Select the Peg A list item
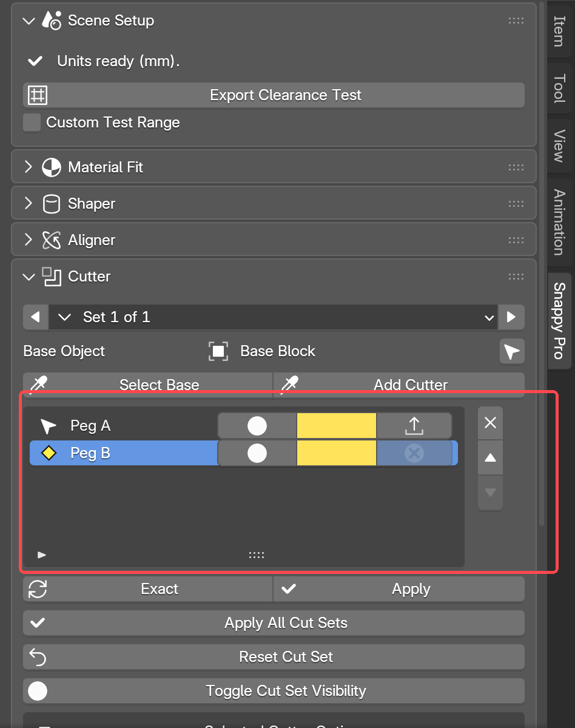The height and width of the screenshot is (728, 575). click(x=124, y=426)
